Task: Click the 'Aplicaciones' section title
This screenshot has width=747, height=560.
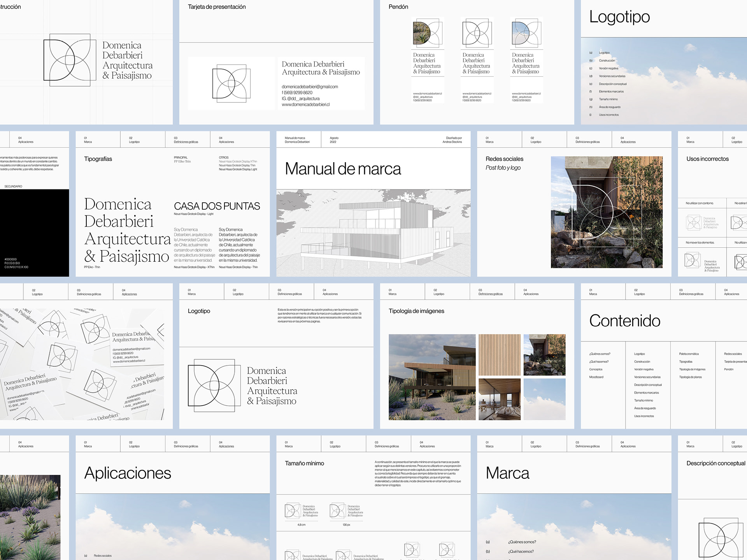Action: point(128,473)
